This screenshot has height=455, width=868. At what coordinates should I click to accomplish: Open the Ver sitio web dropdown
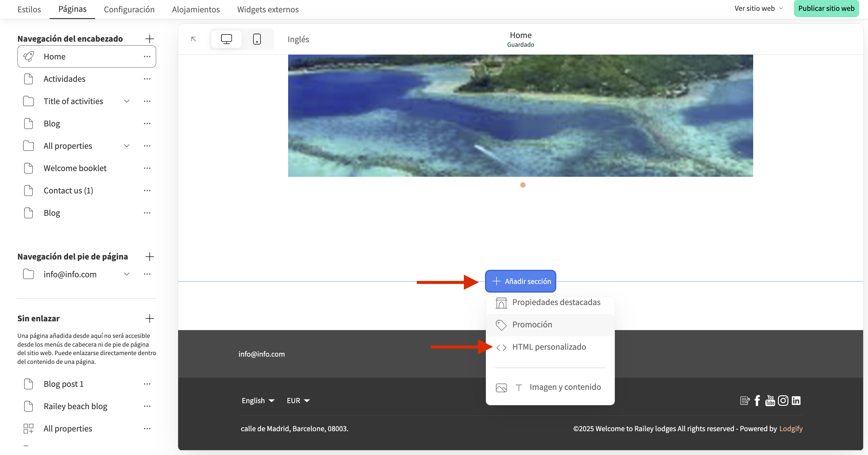pos(758,8)
